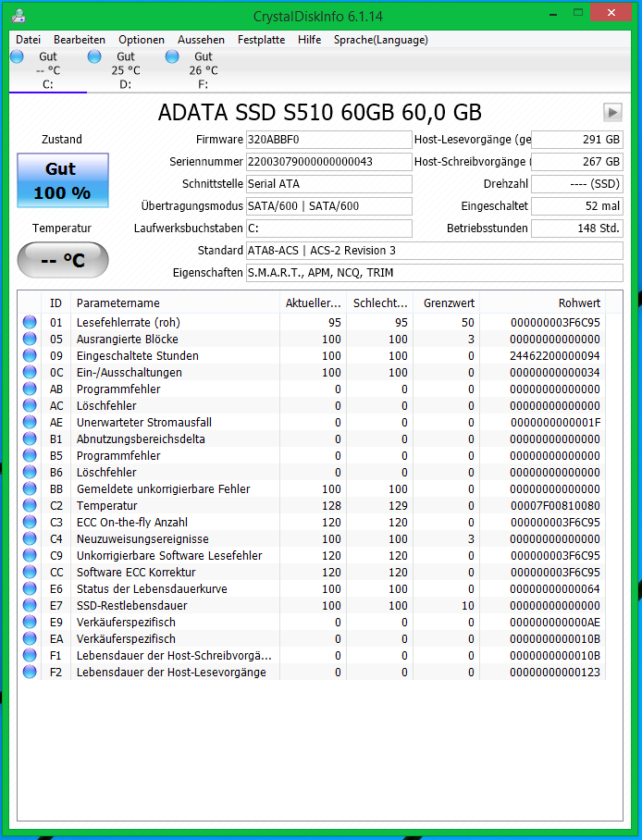
Task: Open the Bearbeiten menu
Action: click(x=80, y=40)
